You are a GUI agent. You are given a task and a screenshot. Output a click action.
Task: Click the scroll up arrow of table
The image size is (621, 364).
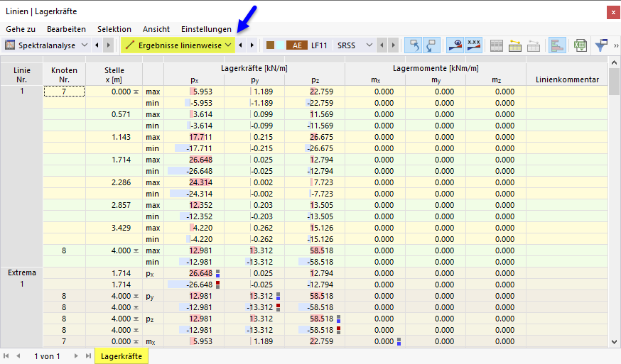coord(614,62)
